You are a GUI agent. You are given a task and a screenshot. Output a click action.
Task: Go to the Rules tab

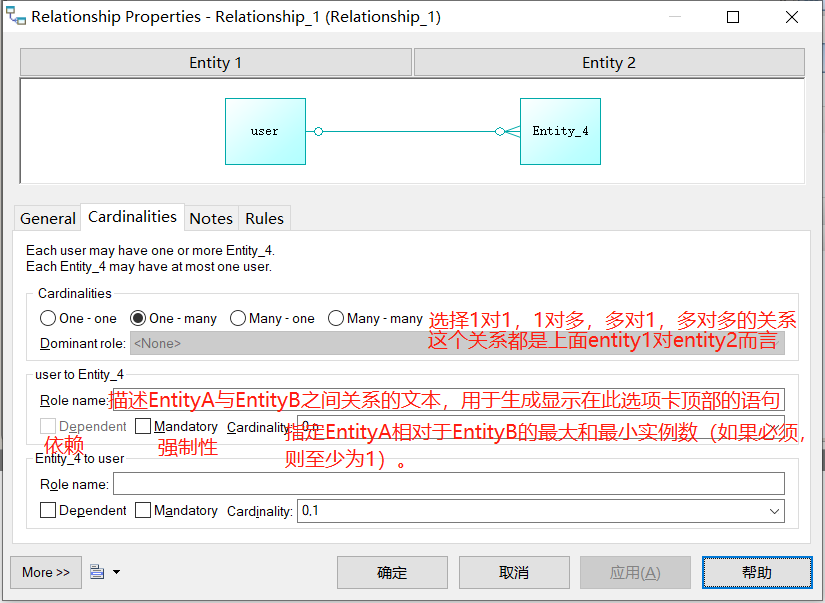(x=263, y=218)
